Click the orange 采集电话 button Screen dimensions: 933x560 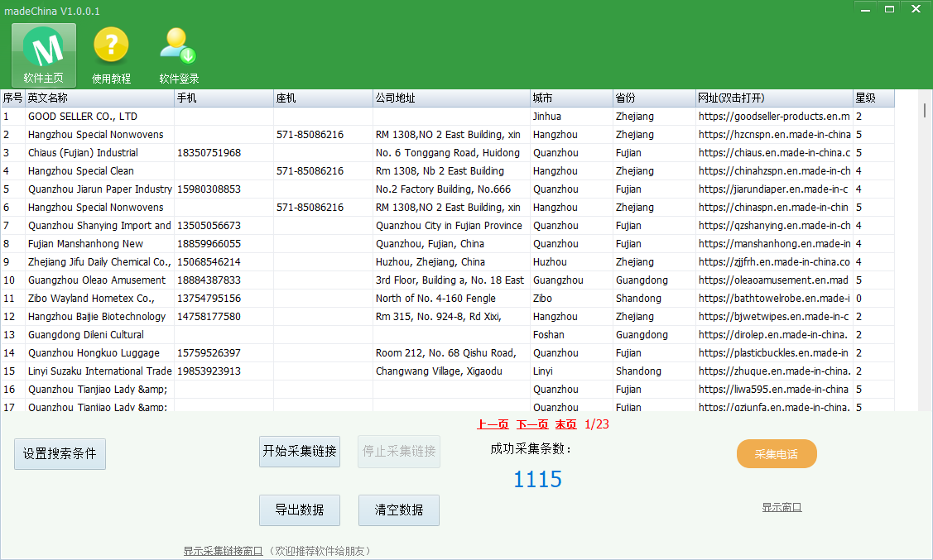tap(777, 454)
